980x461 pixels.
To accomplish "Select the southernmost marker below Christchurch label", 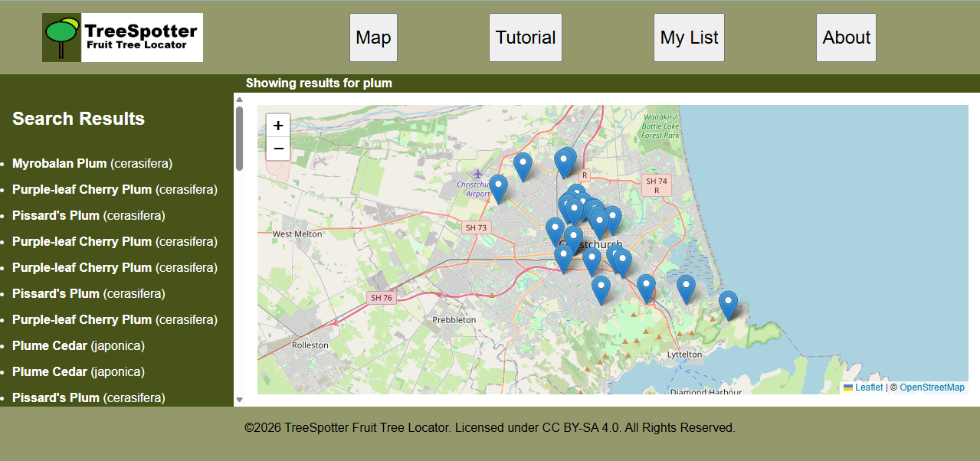I will click(x=601, y=291).
